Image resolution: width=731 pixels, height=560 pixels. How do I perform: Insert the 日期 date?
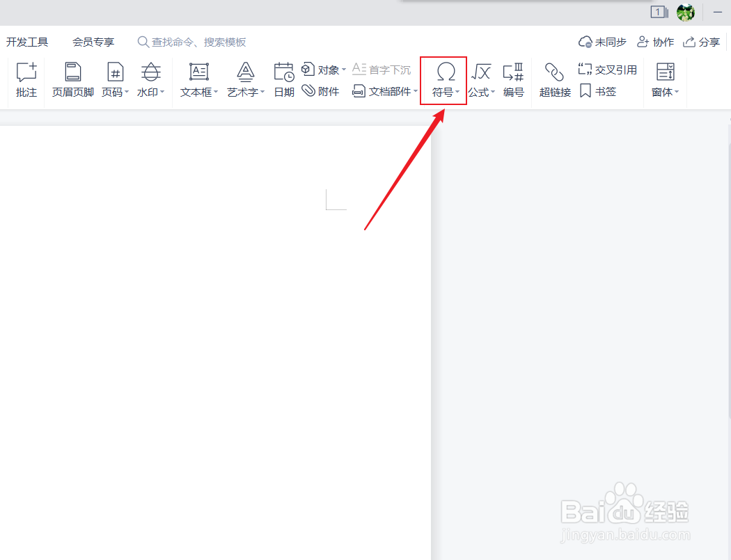tap(284, 80)
